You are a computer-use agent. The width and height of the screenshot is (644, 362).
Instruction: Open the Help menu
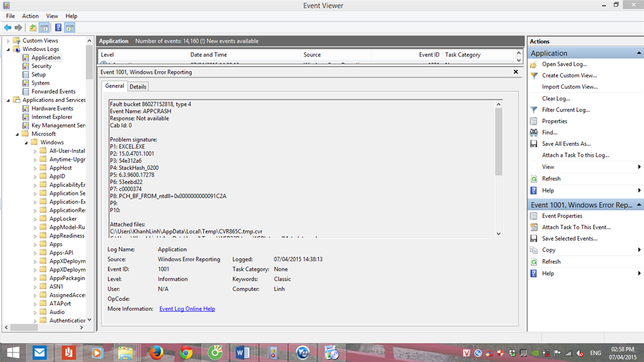point(72,16)
